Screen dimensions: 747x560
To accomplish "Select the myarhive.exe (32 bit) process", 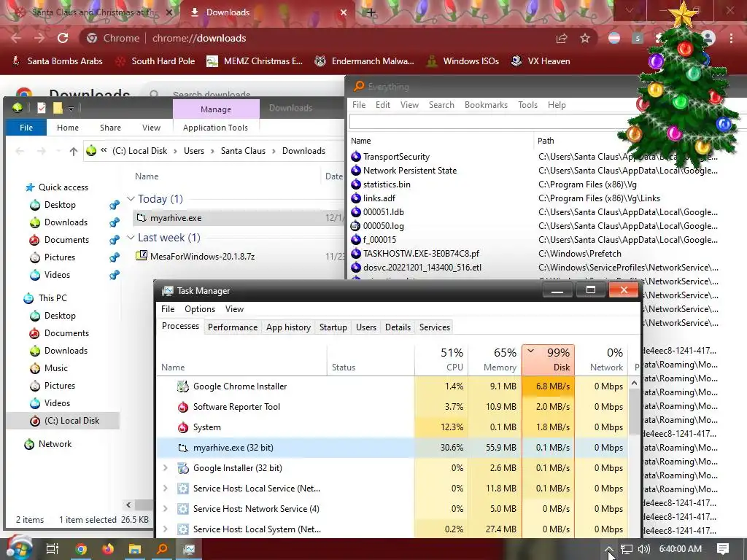I will [x=393, y=448].
